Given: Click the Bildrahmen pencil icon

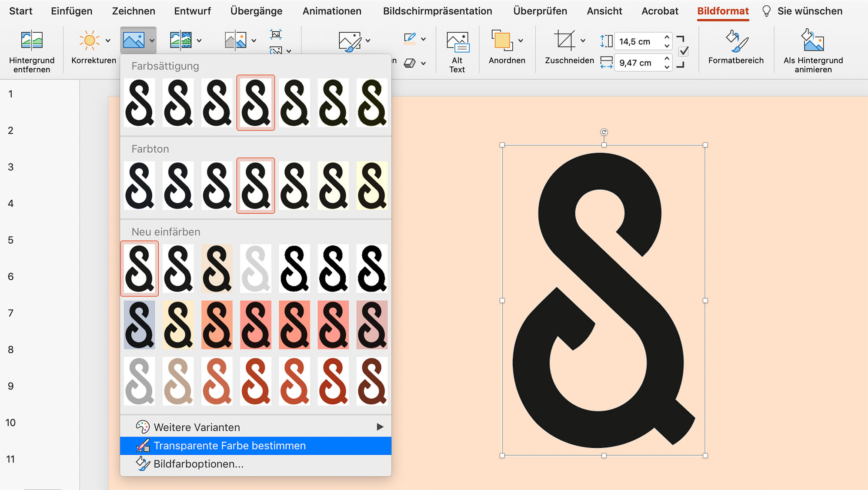Looking at the screenshot, I should click(410, 39).
